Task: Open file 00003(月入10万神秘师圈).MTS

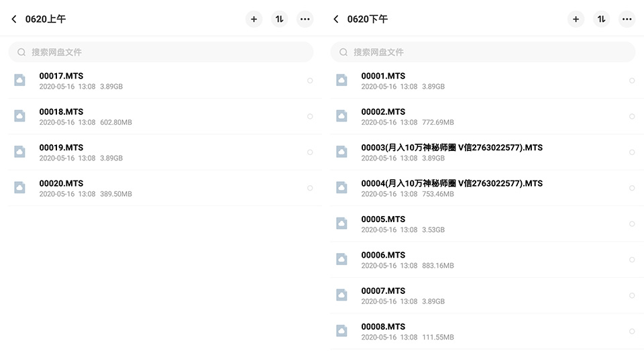Action: click(487, 152)
